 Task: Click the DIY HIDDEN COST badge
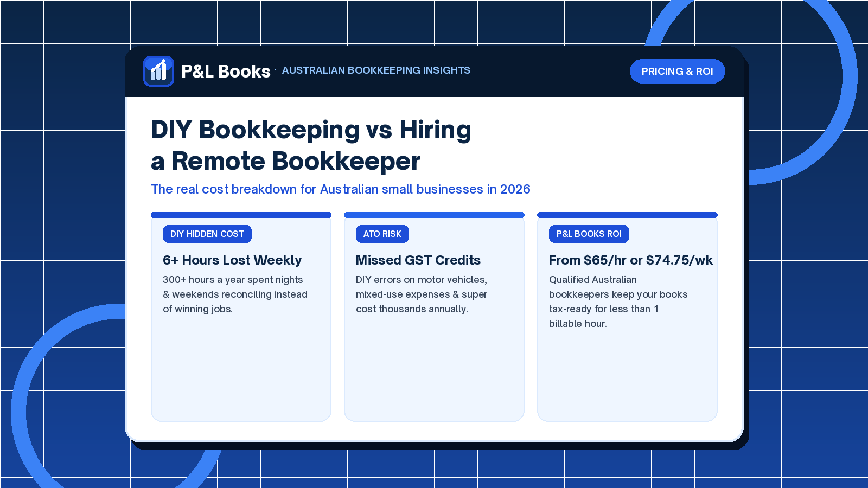point(207,234)
